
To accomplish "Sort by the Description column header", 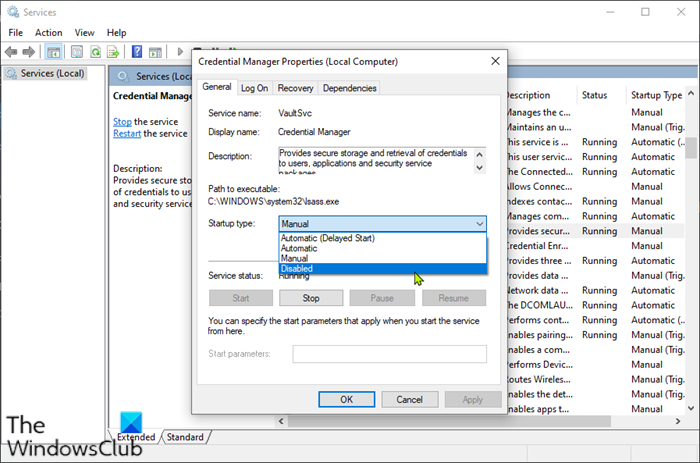I will [x=542, y=95].
